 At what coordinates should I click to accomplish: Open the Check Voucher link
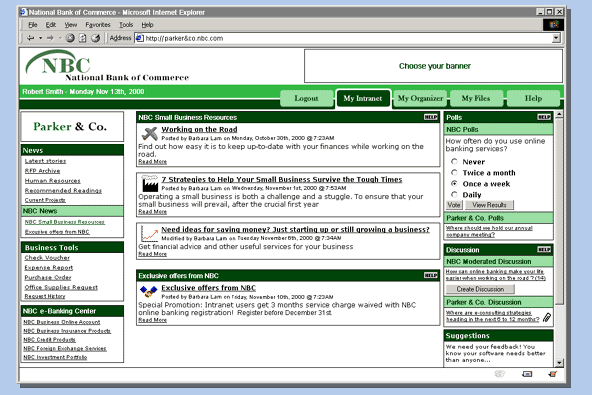(x=47, y=258)
